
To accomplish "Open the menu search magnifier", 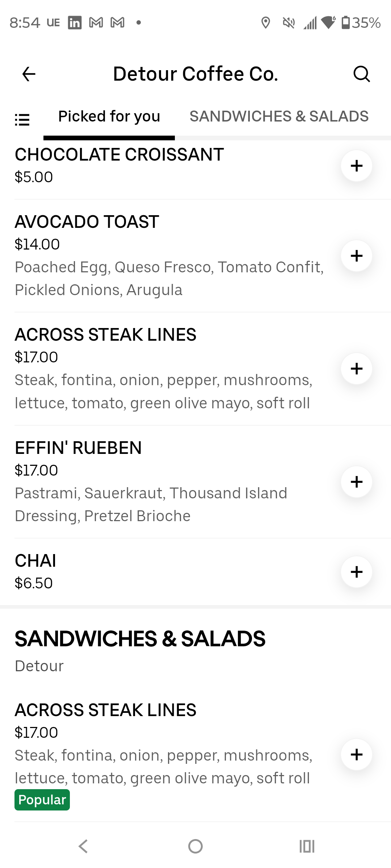I will 361,74.
